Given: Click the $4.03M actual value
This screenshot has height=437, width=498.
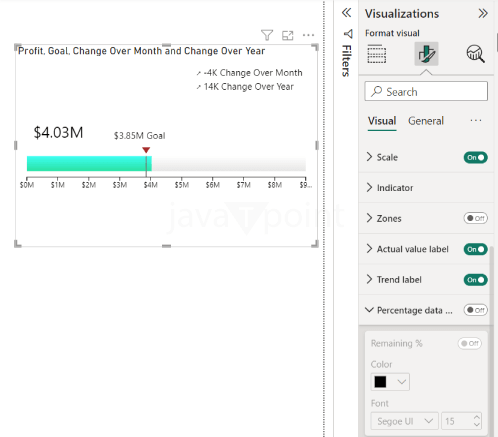Looking at the screenshot, I should click(x=58, y=132).
